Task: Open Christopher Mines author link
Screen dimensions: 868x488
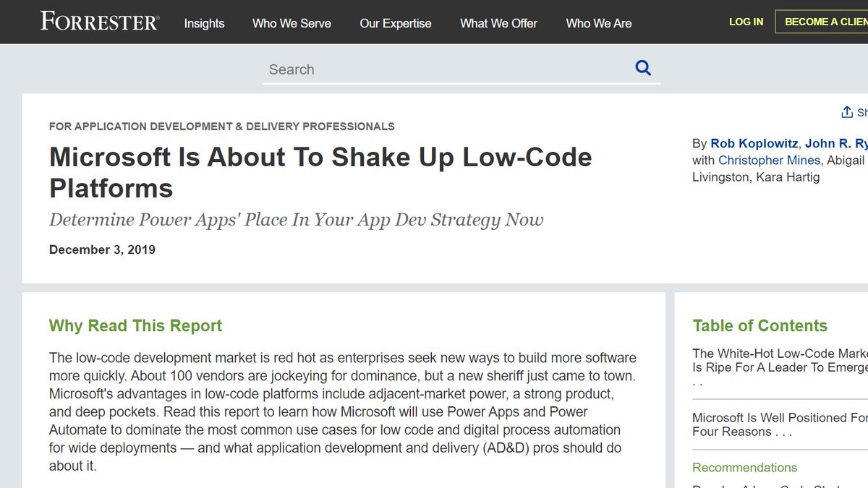Action: click(x=769, y=160)
